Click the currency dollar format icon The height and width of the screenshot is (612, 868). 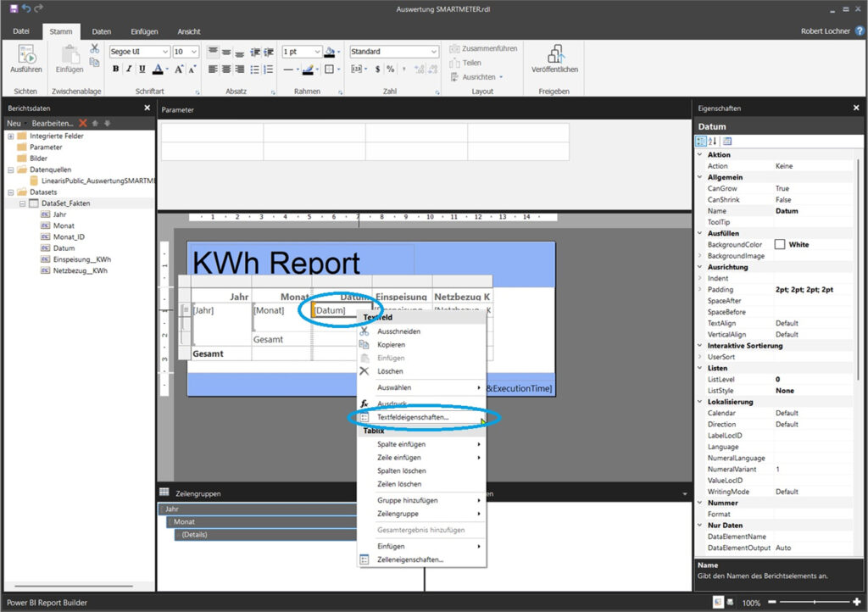(376, 70)
